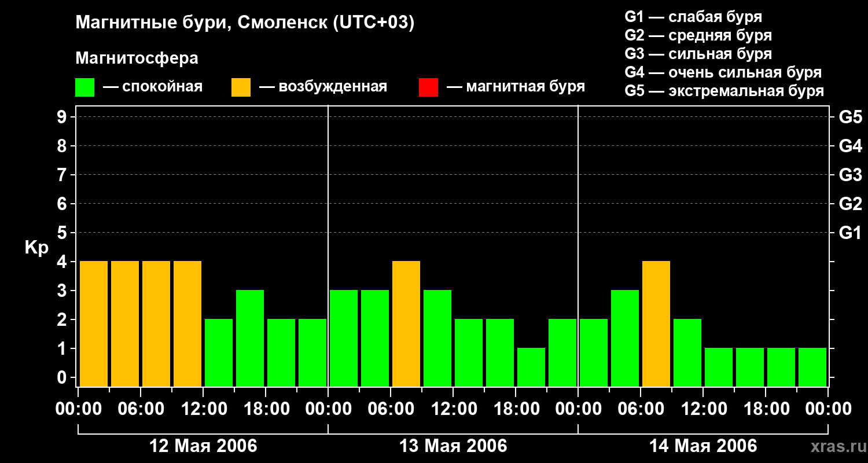This screenshot has height=463, width=868.
Task: Select the 'G4 — очень сильная буря' line
Action: click(x=723, y=72)
